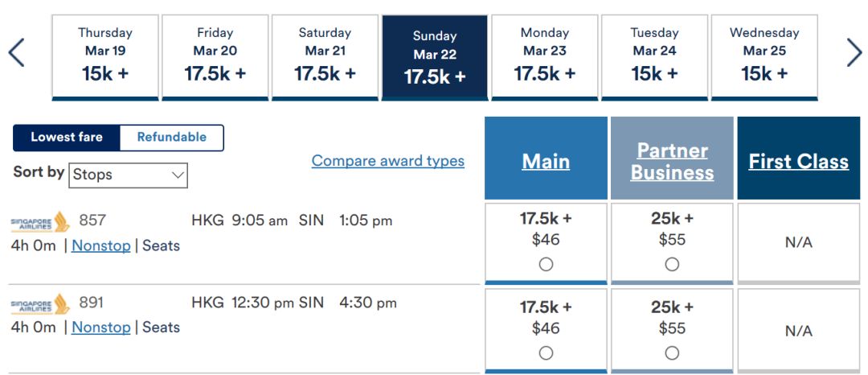Select Main fare radio for flight 891

coord(546,352)
